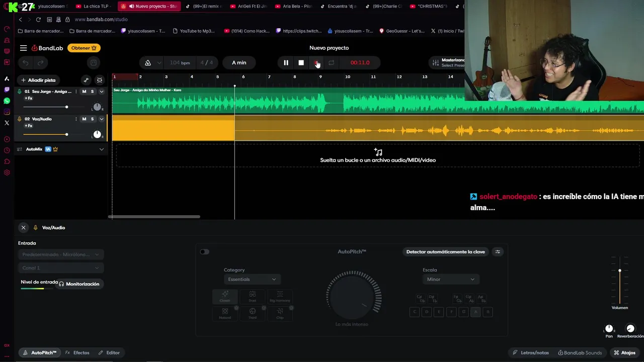Switch to the AutoPitch tab
Viewport: 644px width, 362px height.
40,353
